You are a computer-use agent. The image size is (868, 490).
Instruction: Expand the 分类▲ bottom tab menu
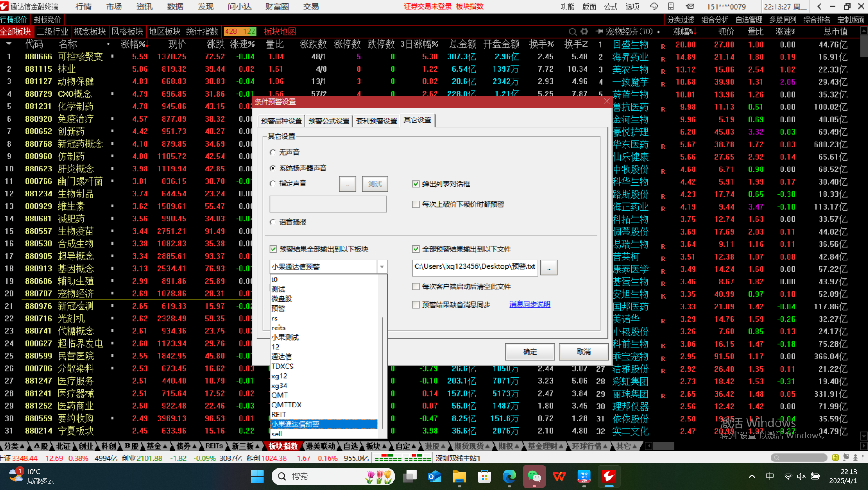[15, 446]
